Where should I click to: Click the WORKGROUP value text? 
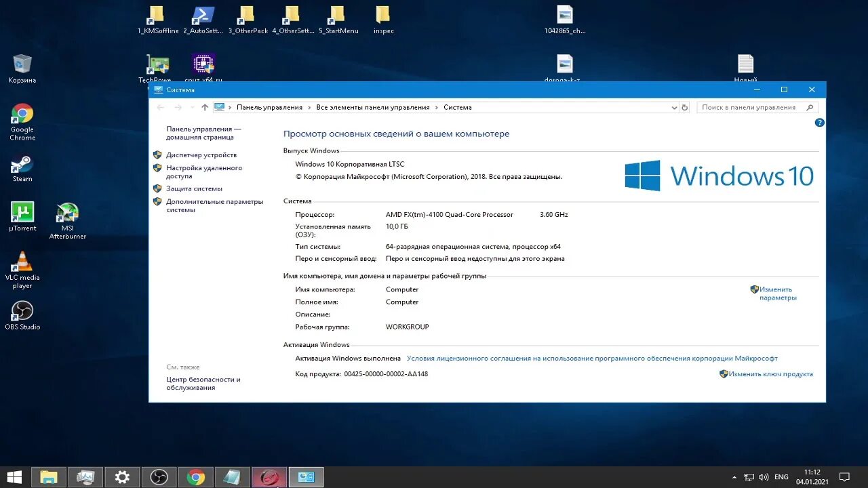coord(407,327)
